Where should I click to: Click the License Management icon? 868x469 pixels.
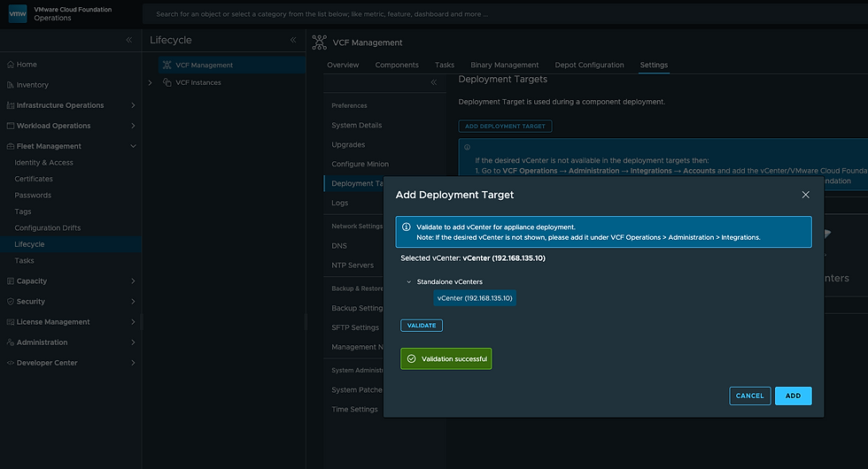pos(11,322)
